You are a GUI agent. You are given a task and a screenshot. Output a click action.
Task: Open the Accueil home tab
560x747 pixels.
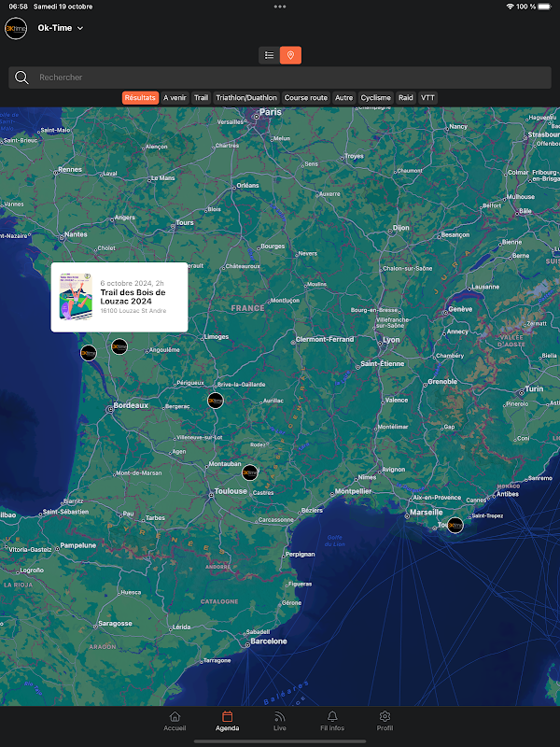[175, 721]
